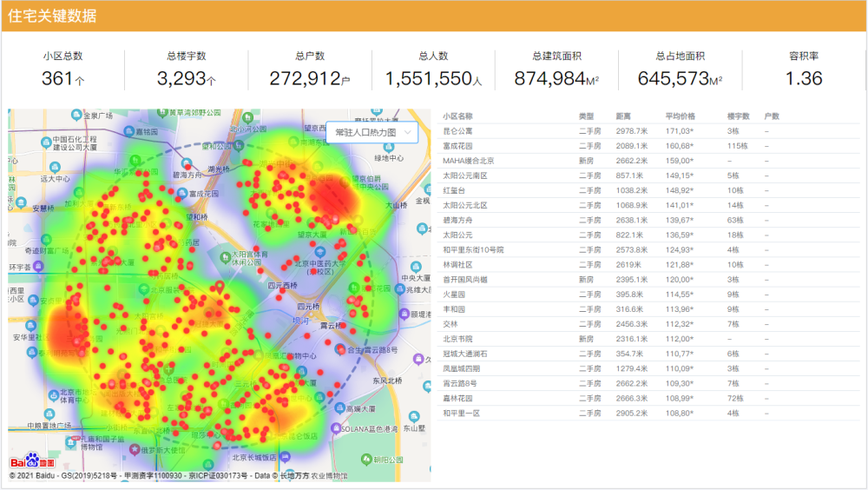The width and height of the screenshot is (868, 490).
Task: Click the 远大中心 map marker icon
Action: coord(55,167)
